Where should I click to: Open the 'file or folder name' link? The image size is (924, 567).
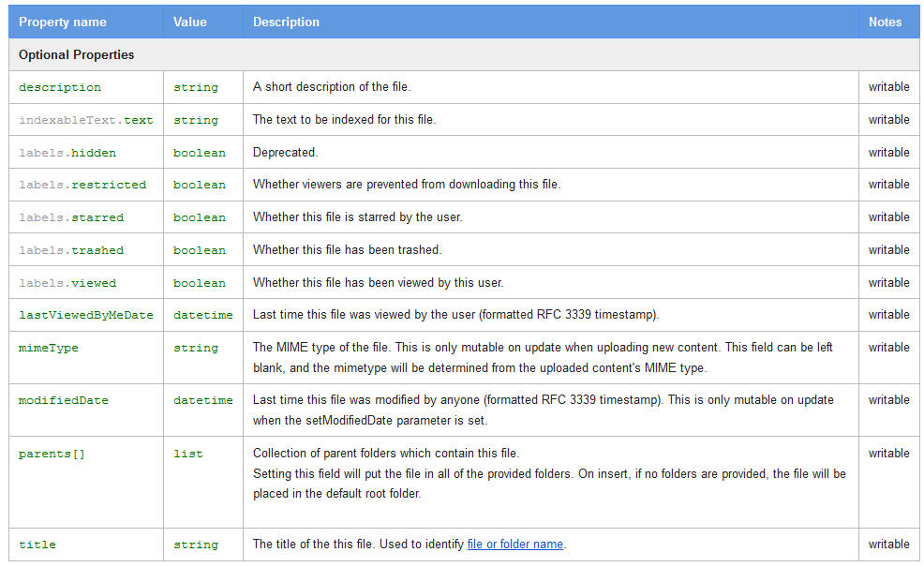[x=514, y=545]
